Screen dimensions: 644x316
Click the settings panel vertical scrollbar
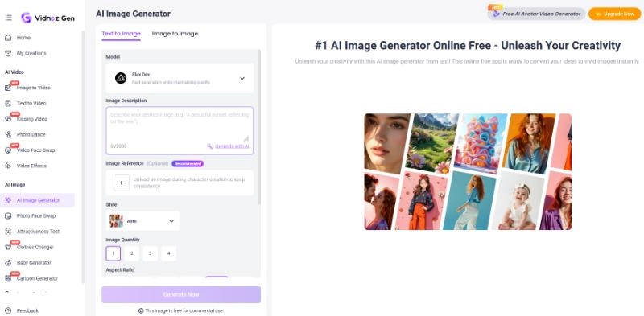point(259,127)
